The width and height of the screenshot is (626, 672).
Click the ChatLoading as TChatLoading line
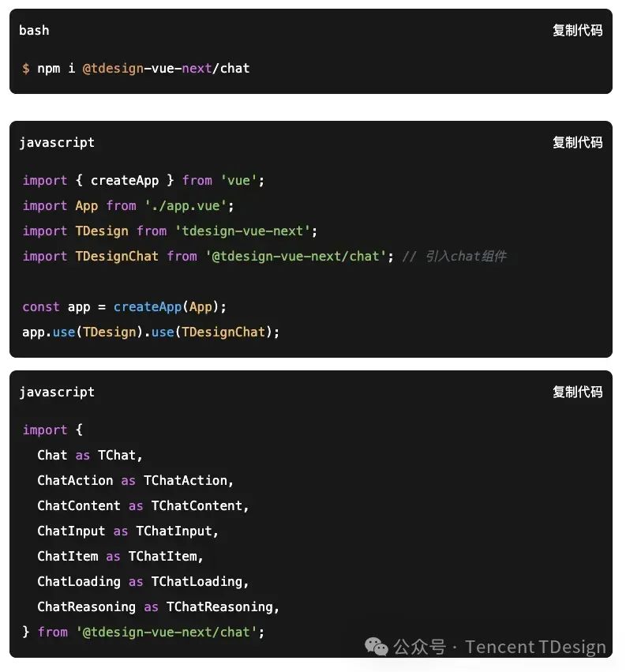pos(143,582)
